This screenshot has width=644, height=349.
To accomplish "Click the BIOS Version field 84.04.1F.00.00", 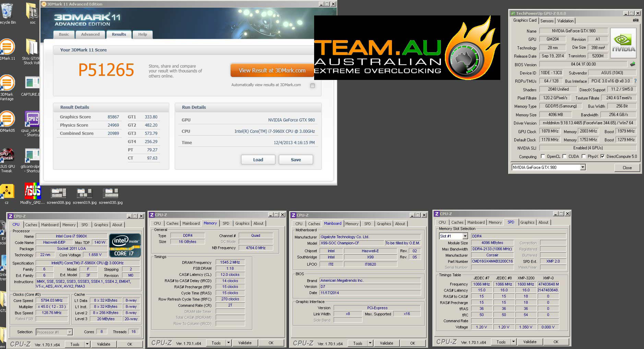I will point(583,64).
